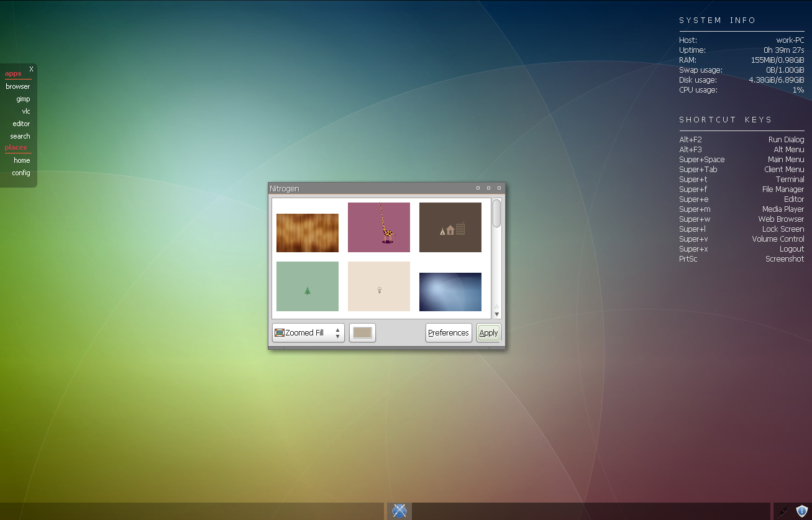Click the Super+t shortcut text

point(693,180)
